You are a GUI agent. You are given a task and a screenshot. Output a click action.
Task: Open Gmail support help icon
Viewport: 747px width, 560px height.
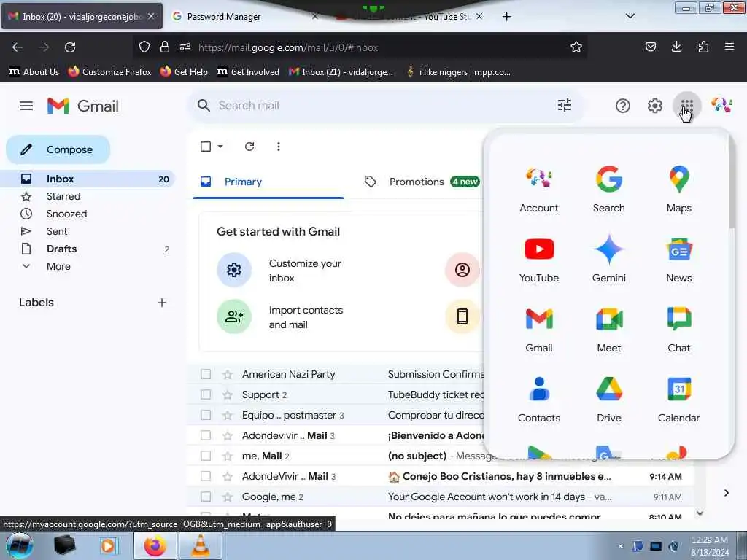(623, 105)
